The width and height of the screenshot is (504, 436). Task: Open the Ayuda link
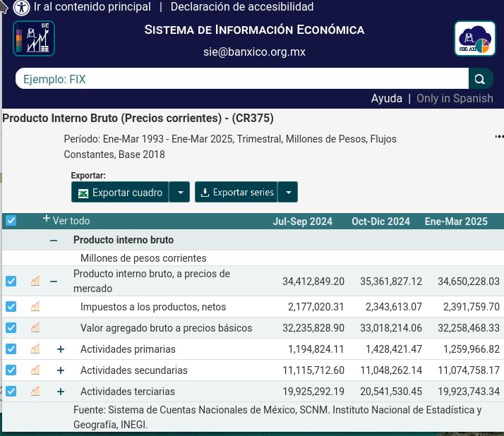click(x=386, y=98)
